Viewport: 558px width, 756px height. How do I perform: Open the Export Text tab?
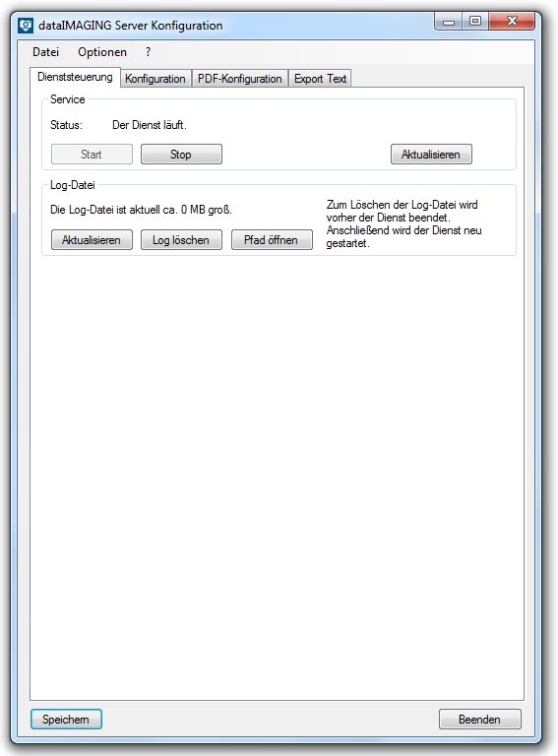(x=320, y=79)
